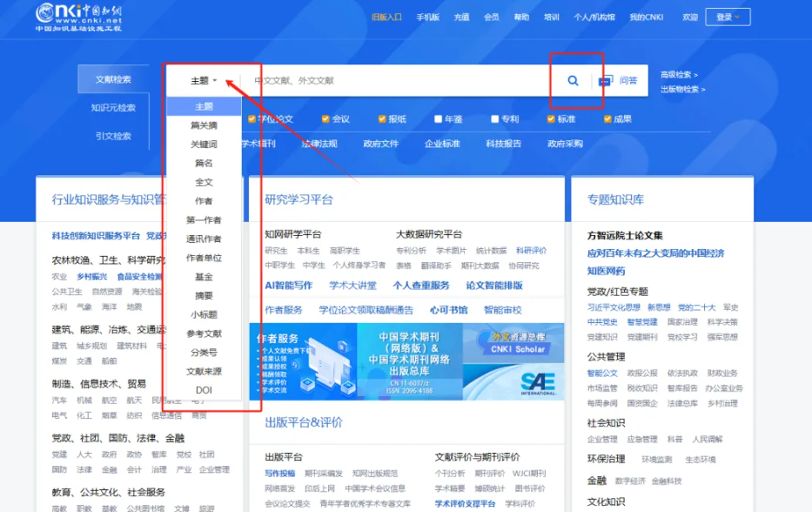812x512 pixels.
Task: Select 篇关摘 from the field list
Action: coord(204,125)
